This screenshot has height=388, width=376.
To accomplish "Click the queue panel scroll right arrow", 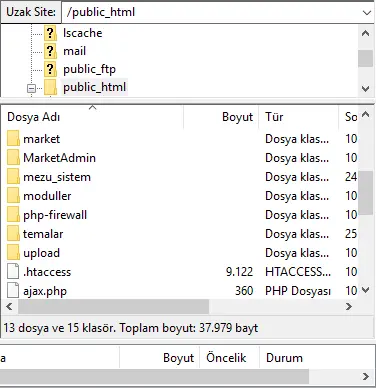I will coord(366,377).
